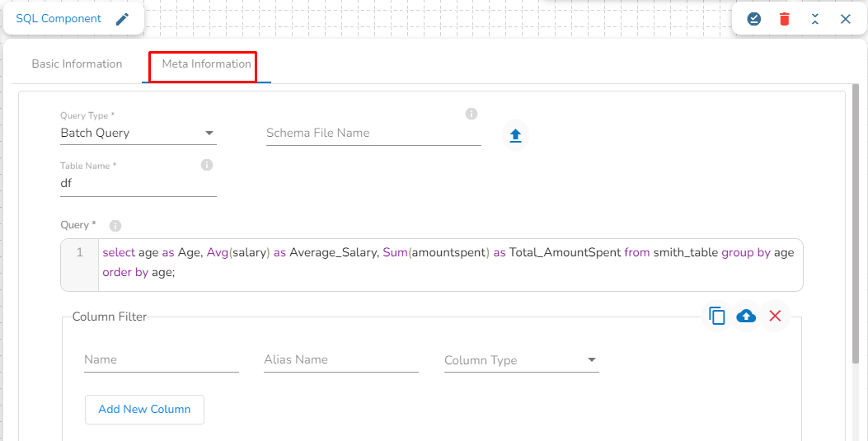Viewport: 868px width, 441px height.
Task: Click Add New Column button
Action: [x=144, y=409]
